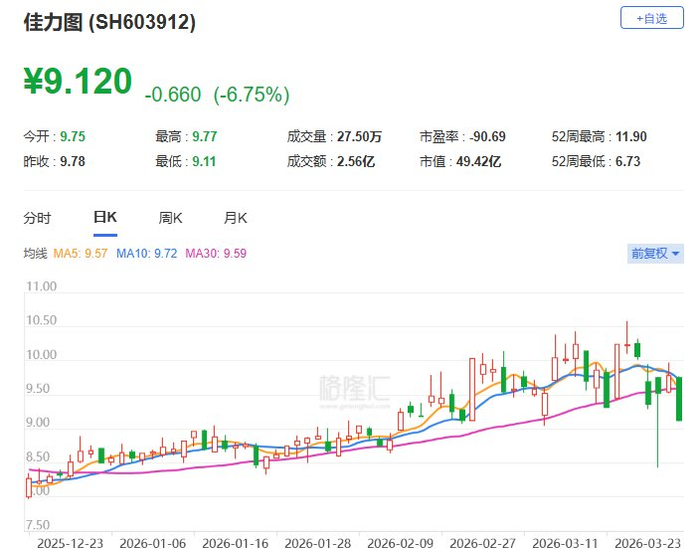This screenshot has height=558, width=700.
Task: Click the 2026-03-23 date axis marker
Action: click(x=647, y=543)
